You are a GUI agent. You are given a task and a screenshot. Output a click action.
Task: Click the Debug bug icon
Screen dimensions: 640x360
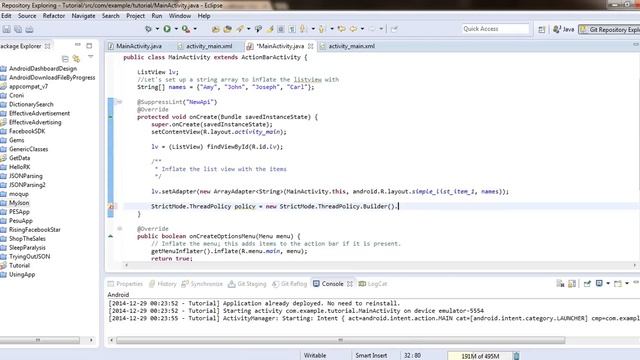click(x=149, y=29)
